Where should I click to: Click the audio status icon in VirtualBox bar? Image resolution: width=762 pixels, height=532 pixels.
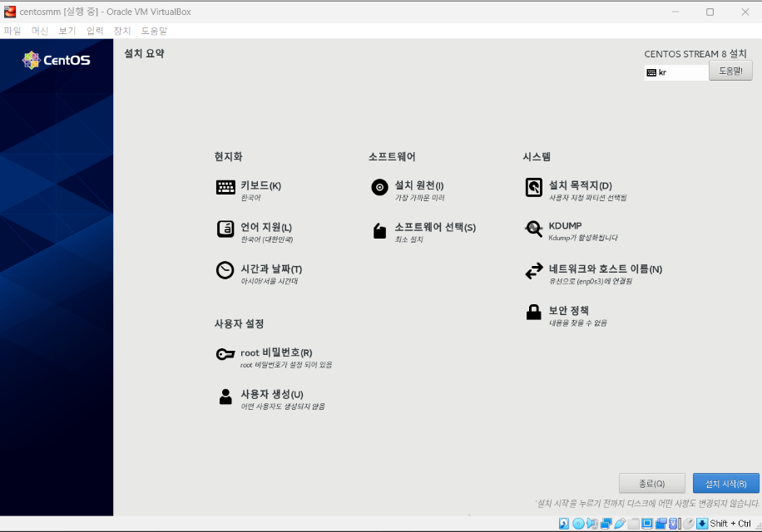click(592, 524)
